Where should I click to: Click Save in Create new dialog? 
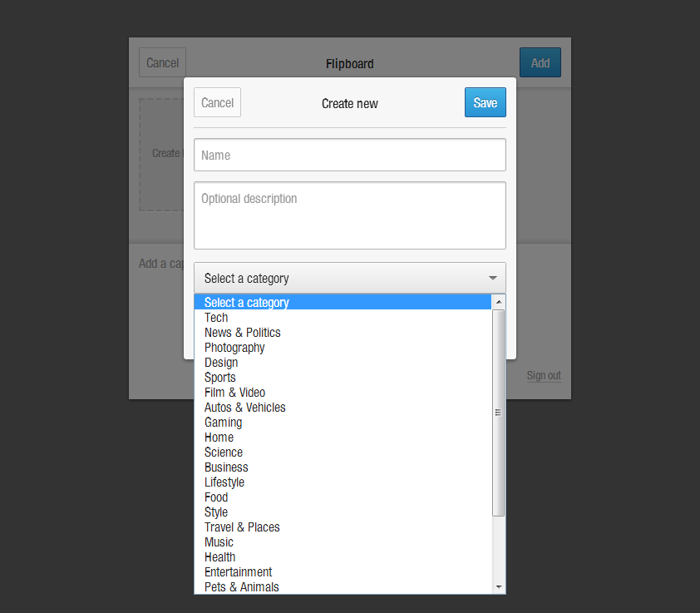tap(485, 102)
